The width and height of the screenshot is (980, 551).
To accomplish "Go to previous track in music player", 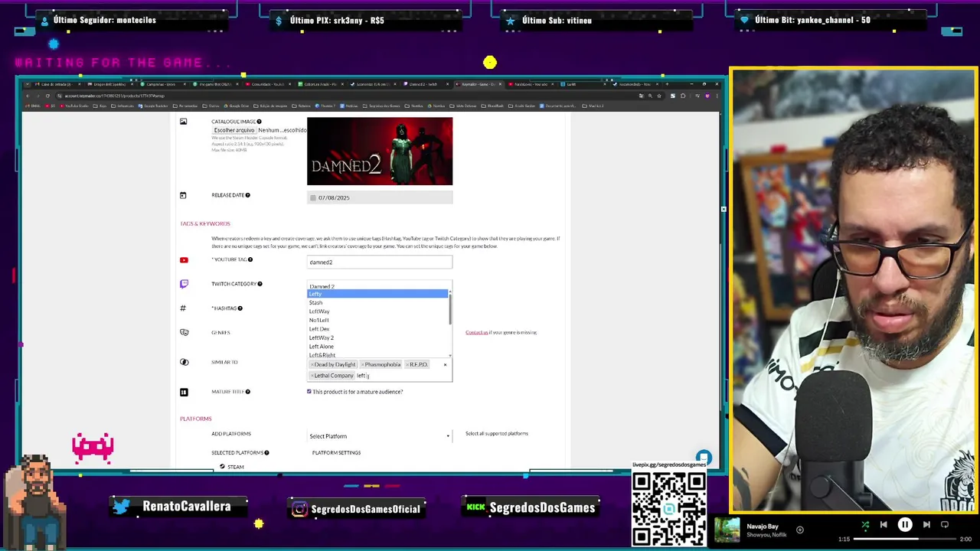I will [x=884, y=525].
